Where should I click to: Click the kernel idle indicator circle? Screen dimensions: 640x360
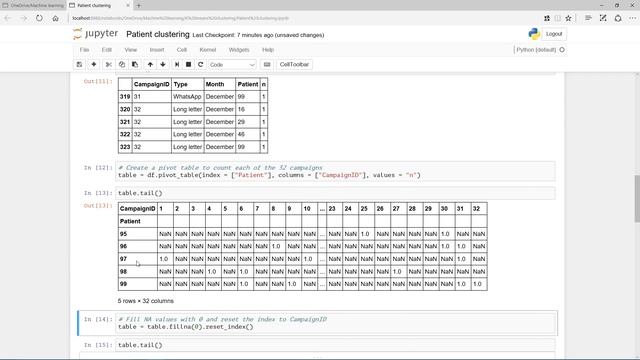[562, 50]
